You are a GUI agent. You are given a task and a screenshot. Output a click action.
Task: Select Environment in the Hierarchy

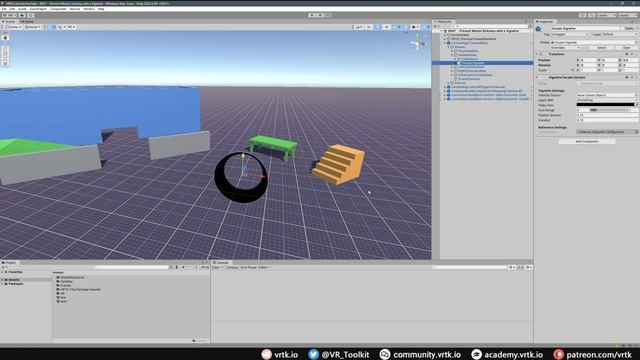(460, 35)
